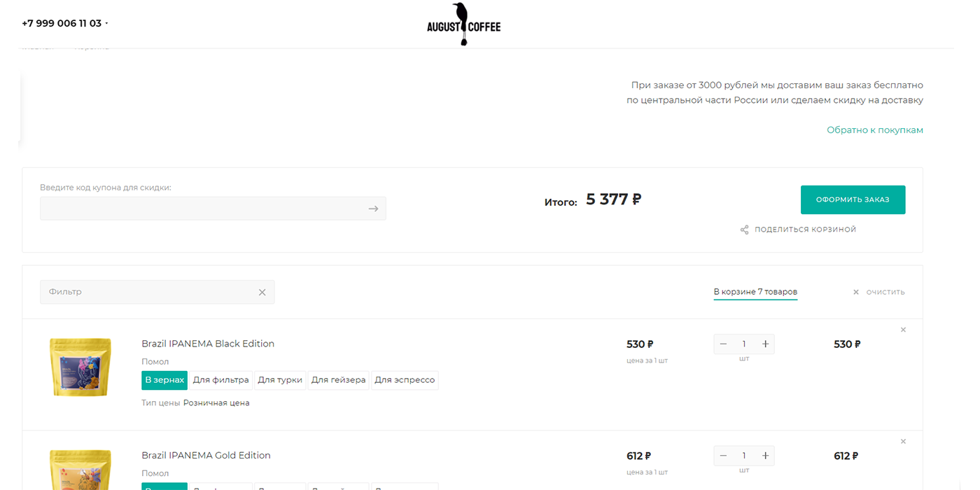The image size is (980, 490).
Task: Choose 'Для фильтра' grind option
Action: pos(220,380)
